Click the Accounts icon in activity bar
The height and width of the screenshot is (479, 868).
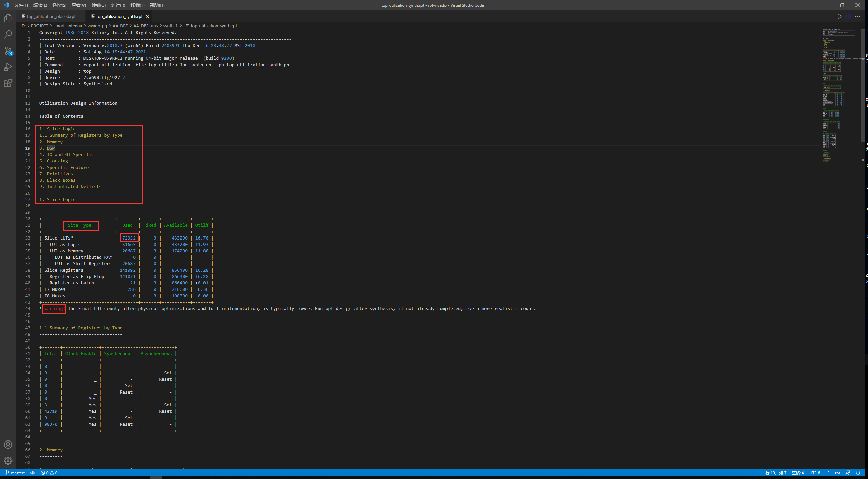[x=8, y=445]
